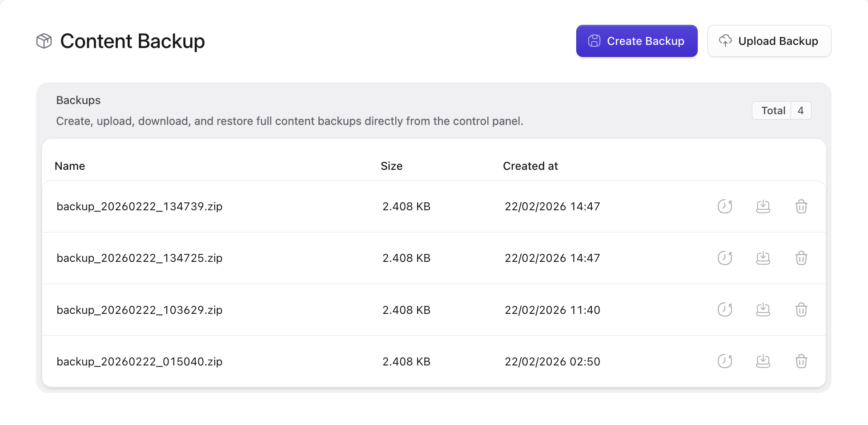Click the Content Backup box icon

coord(44,41)
